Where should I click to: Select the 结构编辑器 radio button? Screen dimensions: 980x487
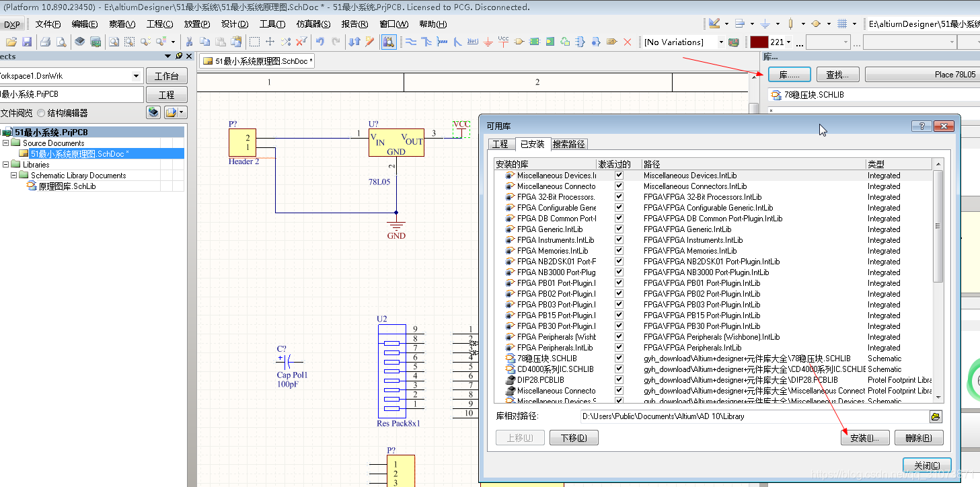[42, 113]
